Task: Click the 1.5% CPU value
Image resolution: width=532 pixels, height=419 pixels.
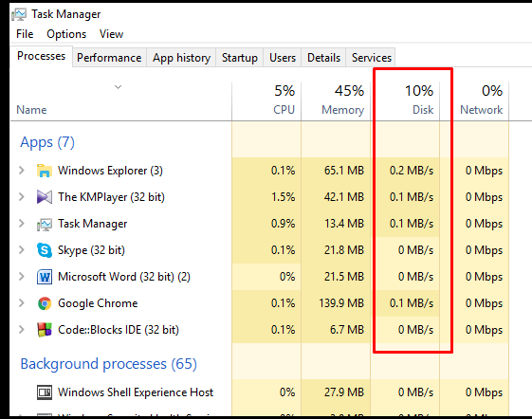Action: pos(283,197)
